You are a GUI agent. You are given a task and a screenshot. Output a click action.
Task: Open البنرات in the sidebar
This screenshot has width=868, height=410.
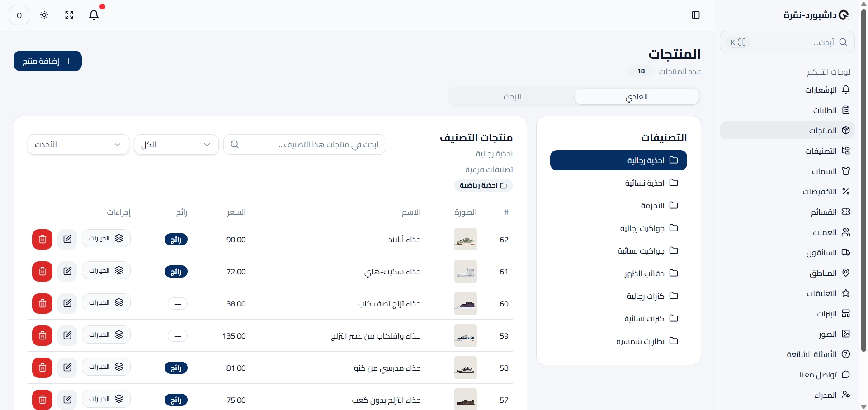[787, 313]
